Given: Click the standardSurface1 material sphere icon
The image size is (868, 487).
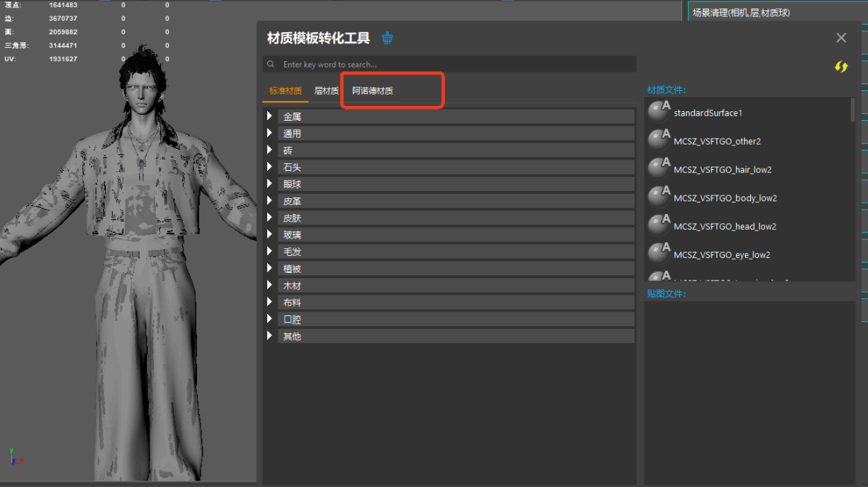Looking at the screenshot, I should 659,111.
